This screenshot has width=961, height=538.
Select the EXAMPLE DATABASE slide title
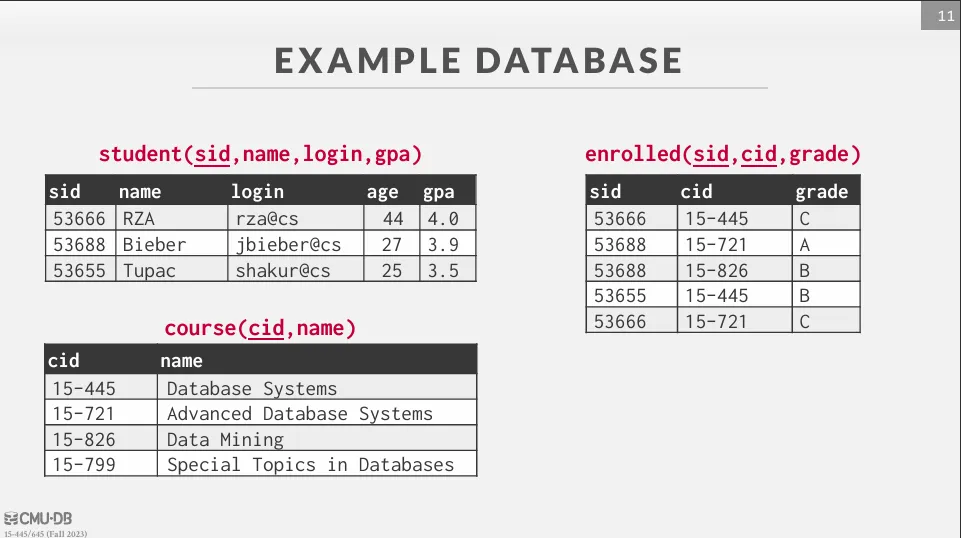(x=479, y=61)
